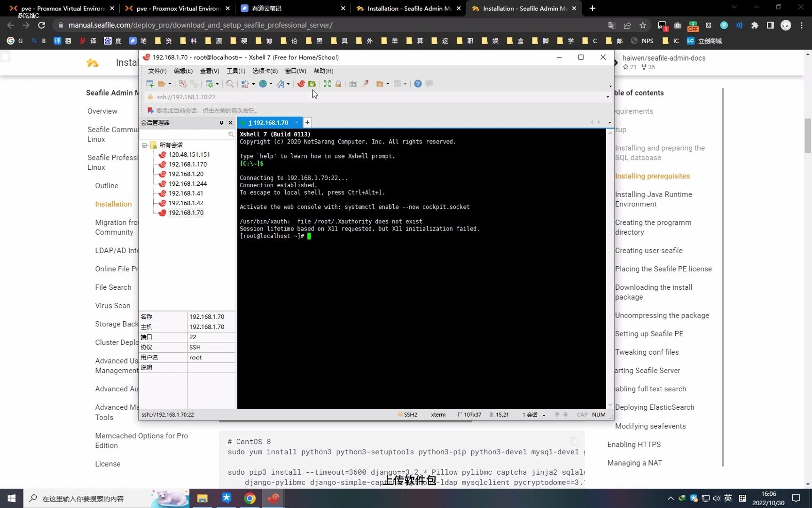Viewport: 812px width, 508px height.
Task: Open tab layout dropdown arrow
Action: tap(405, 84)
